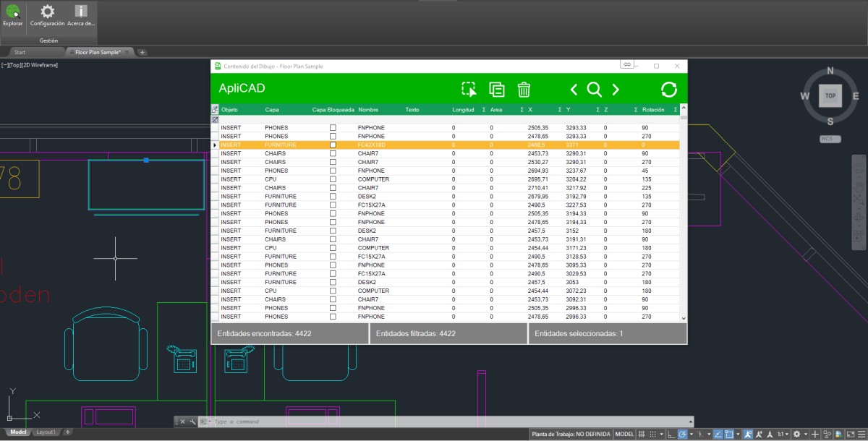Enable Capa Bloqueada for the COMPUTER entity
This screenshot has width=868, height=441.
(333, 179)
